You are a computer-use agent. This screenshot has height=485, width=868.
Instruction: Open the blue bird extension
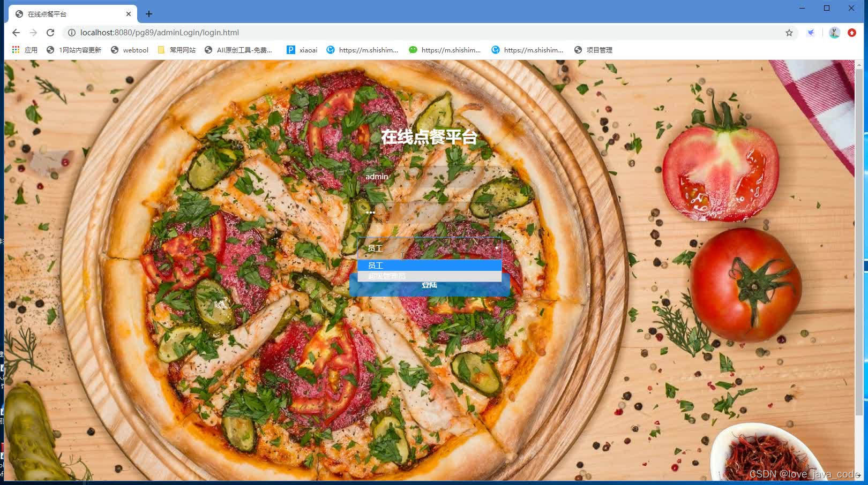pyautogui.click(x=811, y=33)
